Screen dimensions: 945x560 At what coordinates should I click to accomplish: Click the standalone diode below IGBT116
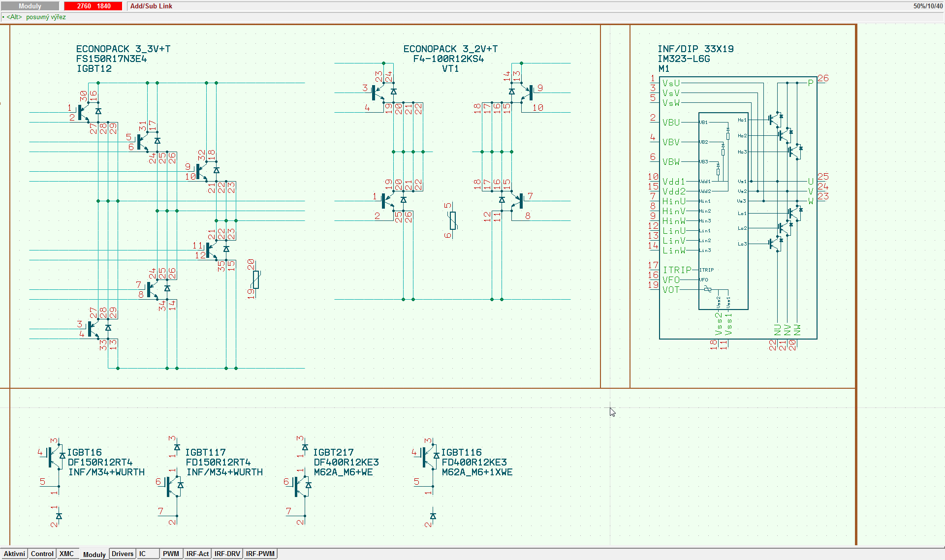click(x=433, y=516)
